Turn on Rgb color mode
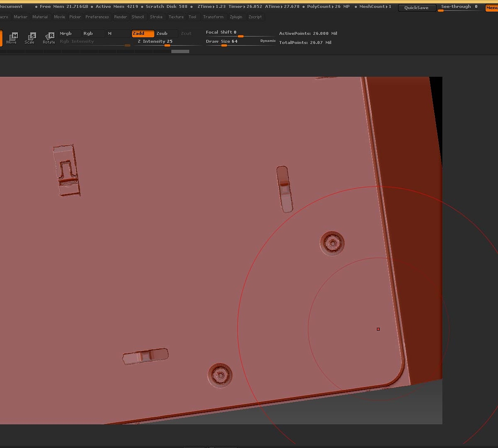Screen dimensions: 498x448 [92, 34]
